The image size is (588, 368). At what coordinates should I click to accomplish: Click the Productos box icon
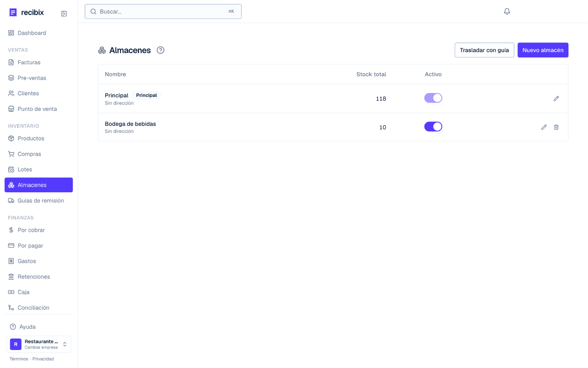pos(11,138)
